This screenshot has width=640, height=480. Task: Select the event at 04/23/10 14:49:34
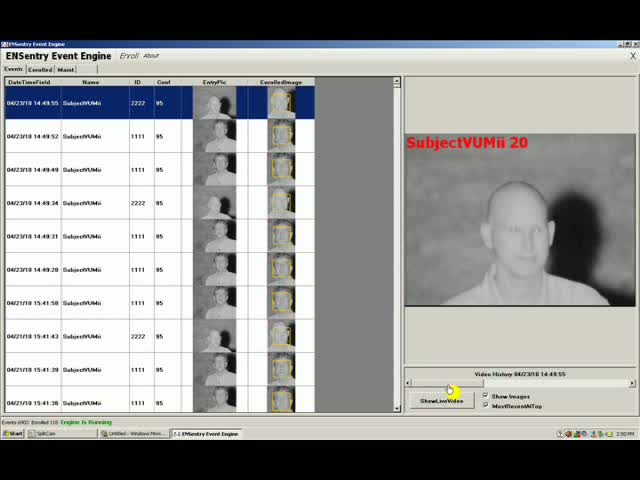coord(160,203)
